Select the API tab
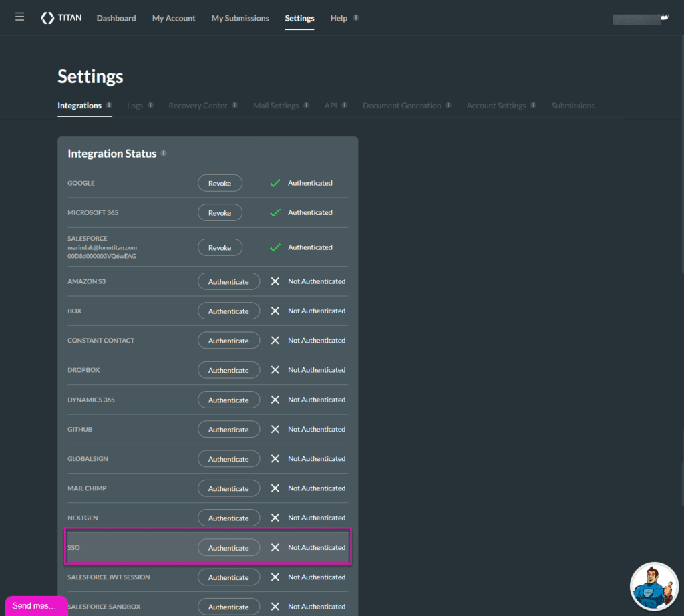684x616 pixels. tap(331, 106)
